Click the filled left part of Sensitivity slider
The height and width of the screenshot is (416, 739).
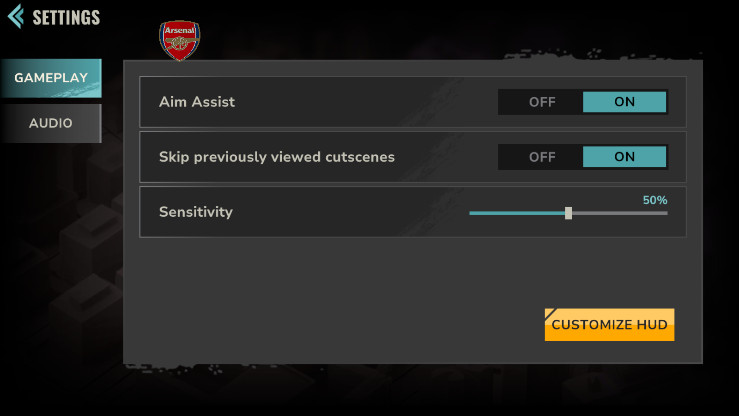[515, 213]
